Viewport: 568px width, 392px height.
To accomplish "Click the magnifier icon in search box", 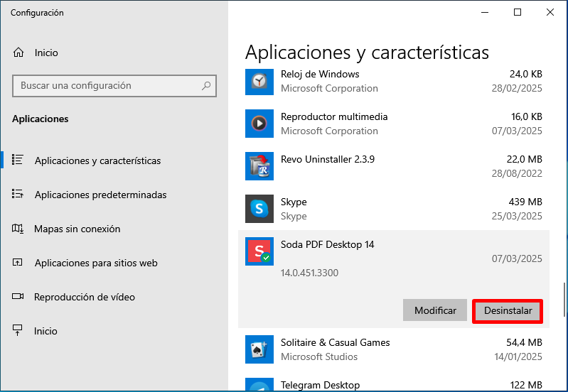I will pyautogui.click(x=206, y=86).
